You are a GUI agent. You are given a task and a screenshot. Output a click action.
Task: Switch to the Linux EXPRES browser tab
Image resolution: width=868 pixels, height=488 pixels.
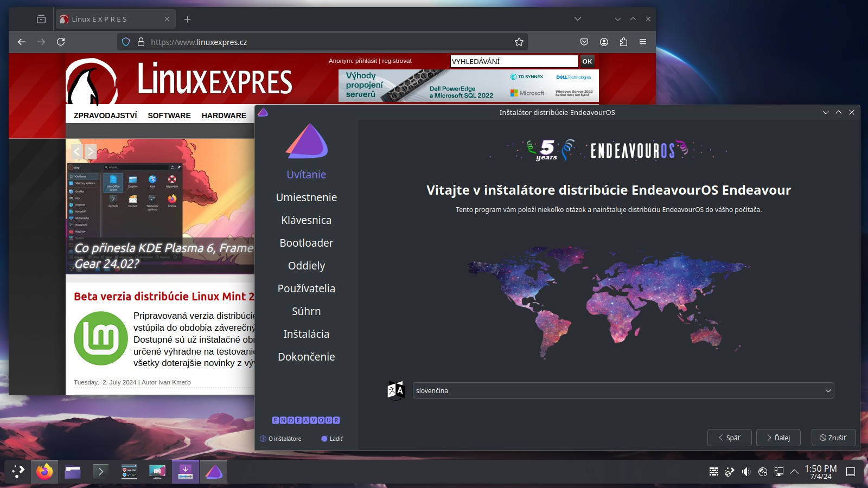(115, 19)
